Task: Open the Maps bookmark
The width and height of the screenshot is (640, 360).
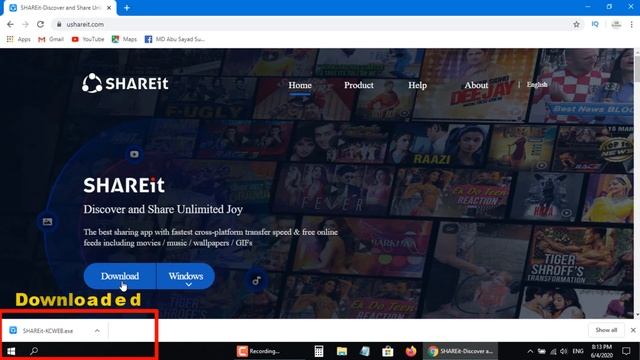Action: [124, 39]
